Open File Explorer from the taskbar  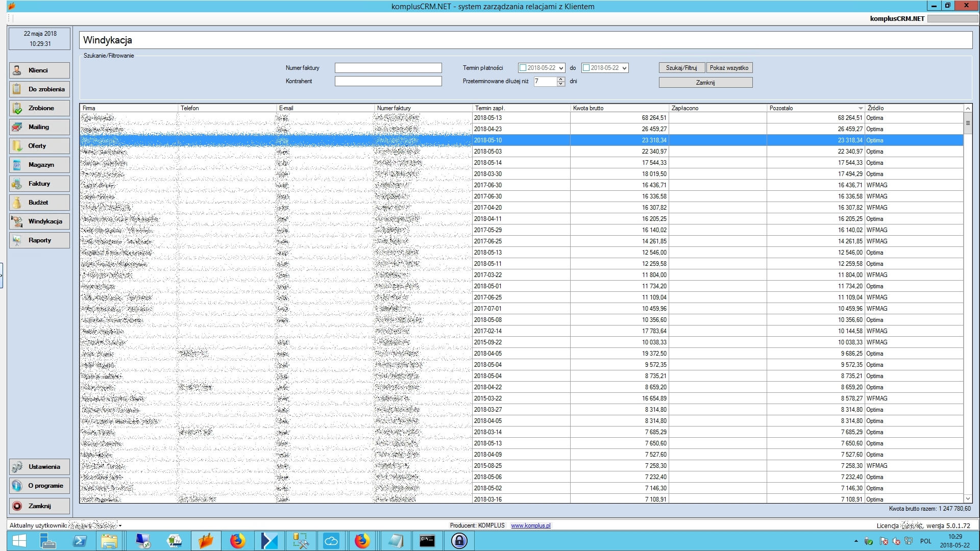[109, 541]
